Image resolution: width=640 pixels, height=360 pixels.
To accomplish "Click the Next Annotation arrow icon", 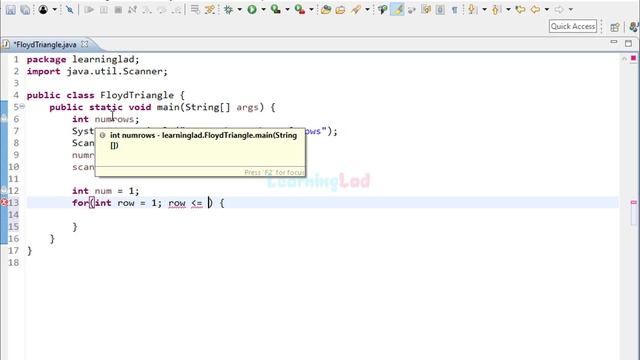I will click(473, 9).
